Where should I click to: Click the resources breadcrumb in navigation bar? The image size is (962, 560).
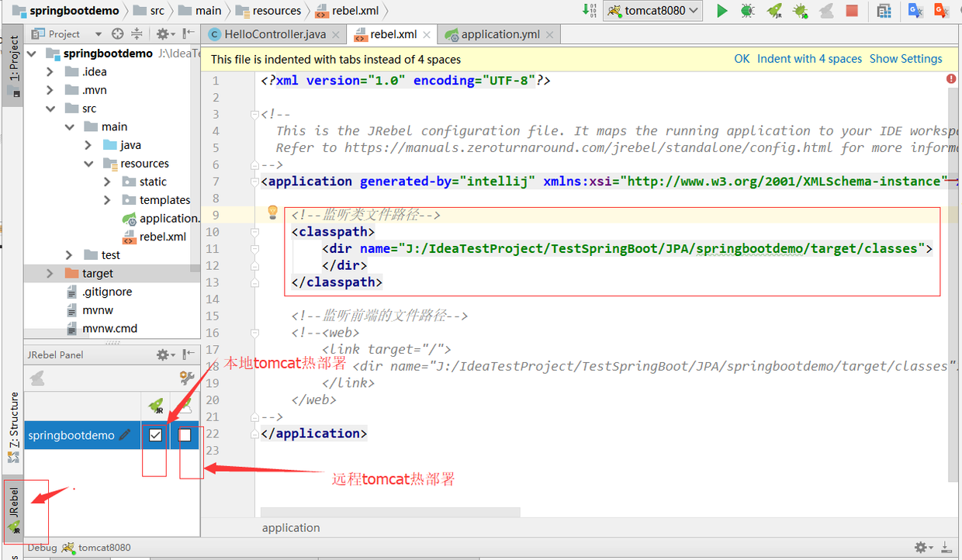(268, 11)
